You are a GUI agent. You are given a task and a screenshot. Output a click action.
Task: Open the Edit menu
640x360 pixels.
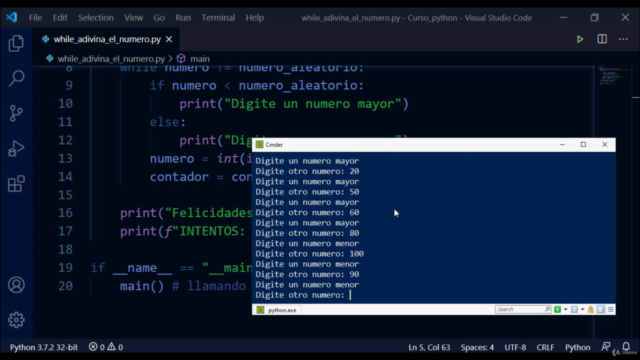[60, 18]
